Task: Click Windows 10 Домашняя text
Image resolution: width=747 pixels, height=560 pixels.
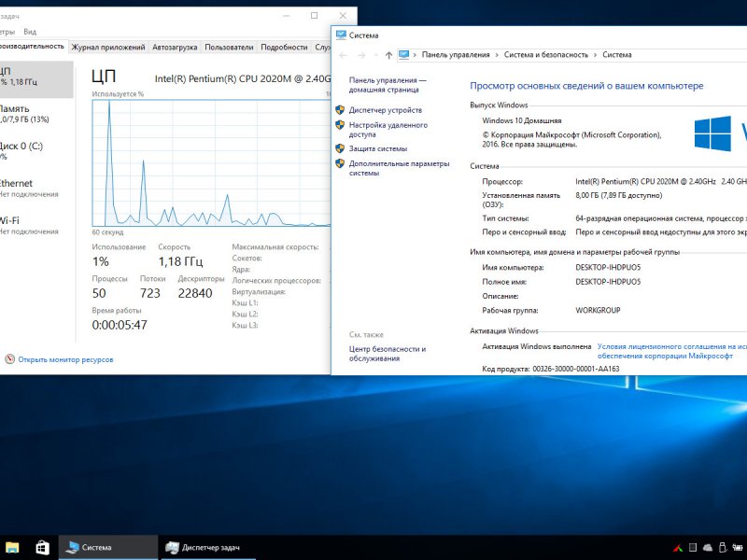Action: click(x=521, y=120)
